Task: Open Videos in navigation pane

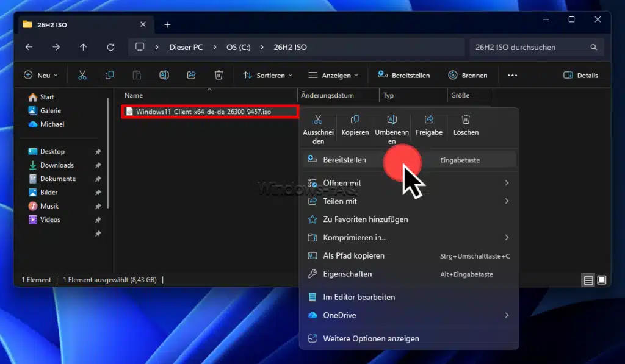Action: 44,220
